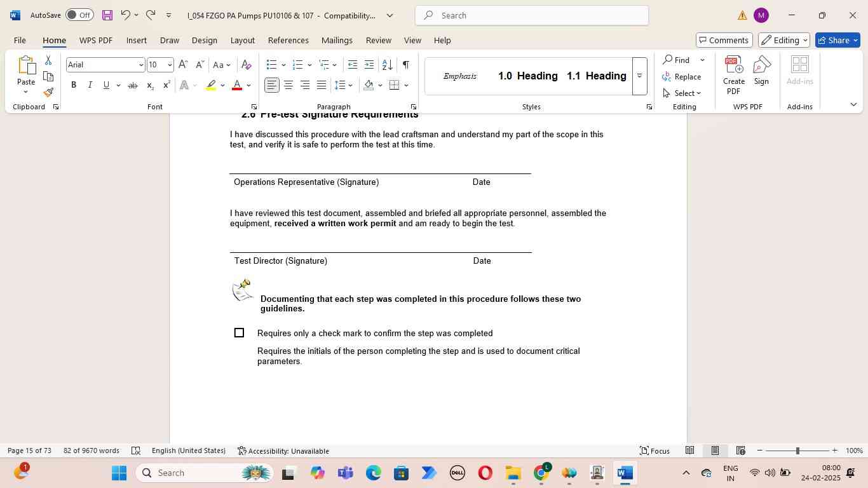This screenshot has height=488, width=868.
Task: Switch to Web Layout view
Action: 740,451
